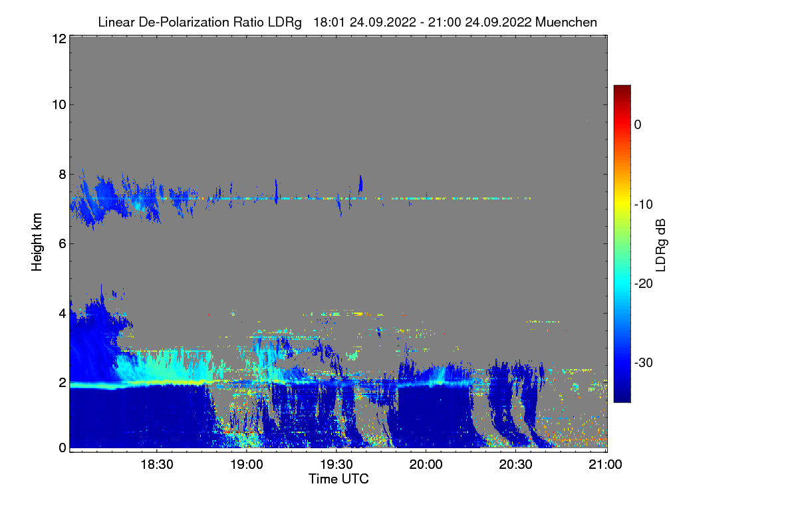
Task: Click the LDRg color scale bar
Action: click(622, 243)
